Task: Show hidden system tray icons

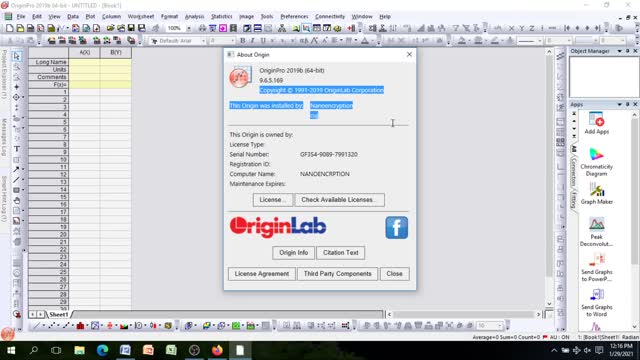Action: 554,350
